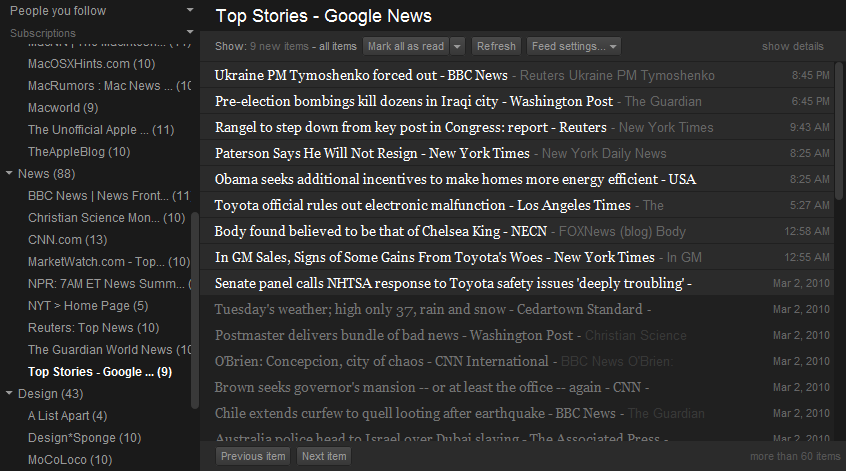846x471 pixels.
Task: Show all items in feed
Action: point(338,46)
